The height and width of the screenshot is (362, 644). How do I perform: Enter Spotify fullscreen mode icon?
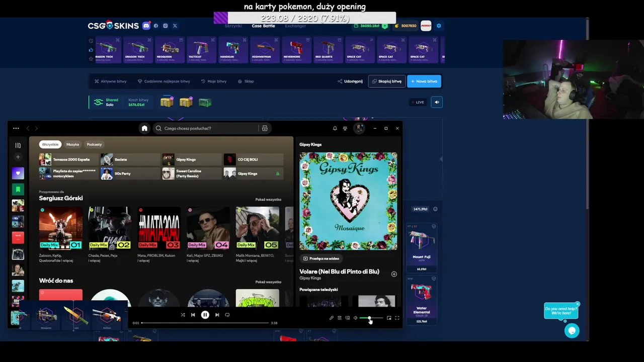(x=397, y=318)
